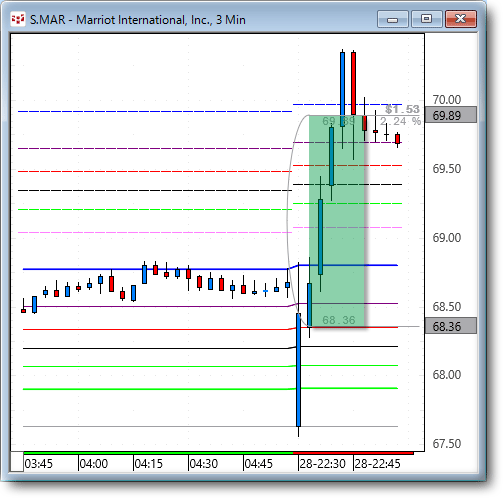Click the $1.53 measurement label
This screenshot has height=499, width=504.
click(x=402, y=109)
